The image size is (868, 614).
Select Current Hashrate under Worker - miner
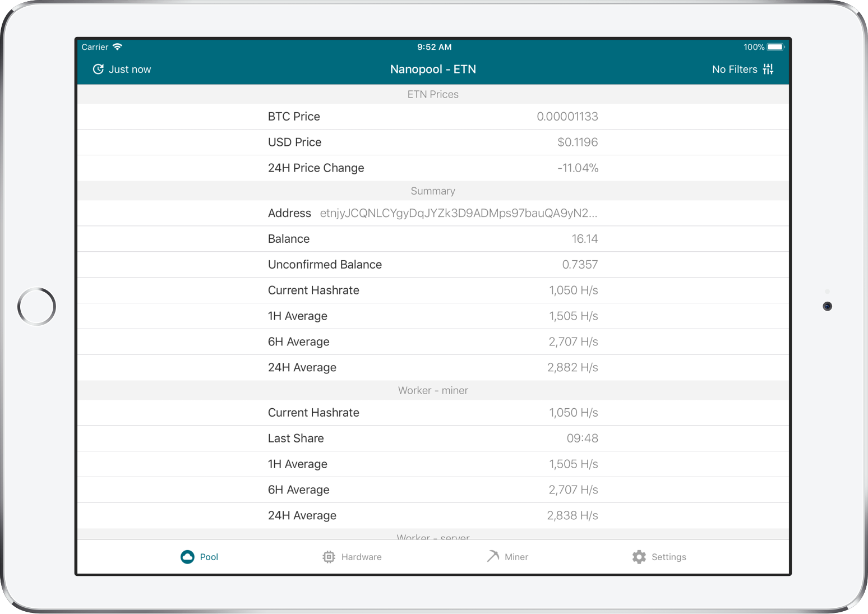pyautogui.click(x=314, y=413)
